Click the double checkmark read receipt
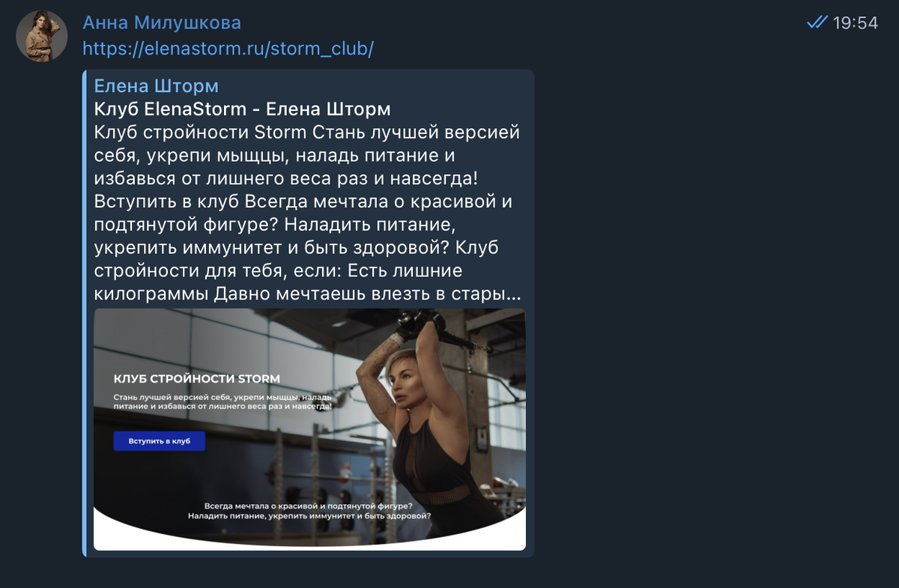 click(817, 22)
